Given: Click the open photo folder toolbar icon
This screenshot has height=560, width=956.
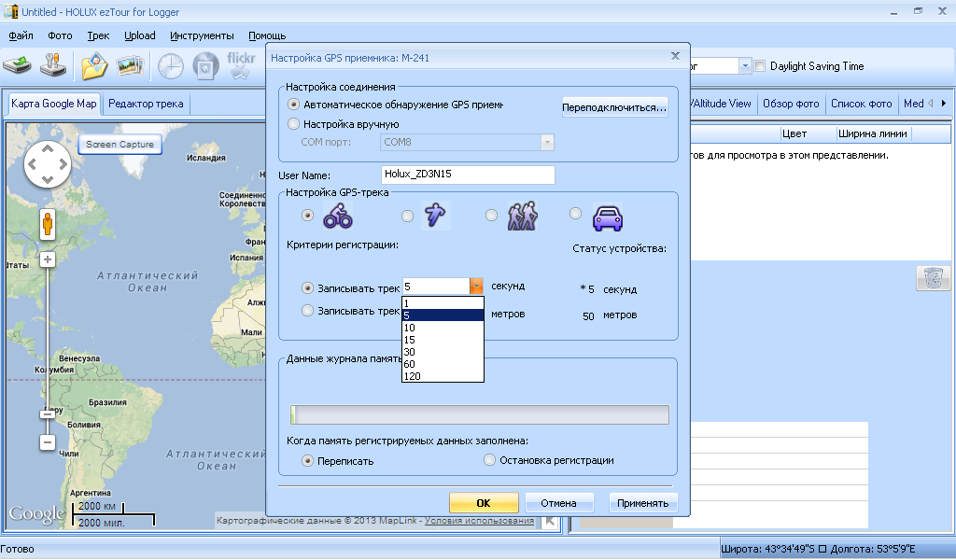Looking at the screenshot, I should click(94, 66).
